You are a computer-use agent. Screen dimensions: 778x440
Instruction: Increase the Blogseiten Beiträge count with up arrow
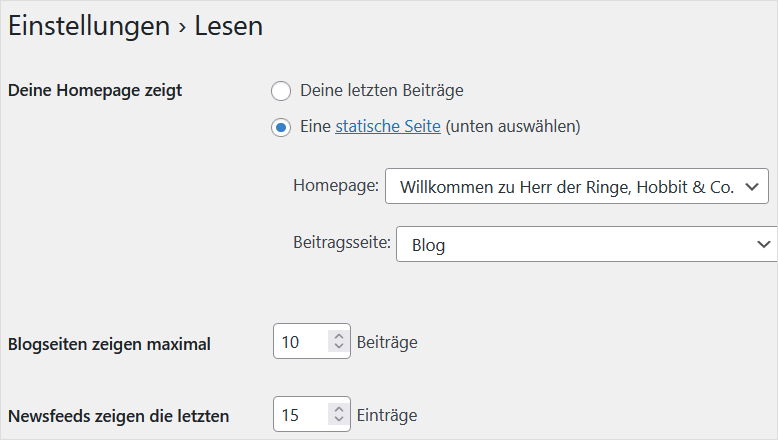tap(339, 336)
